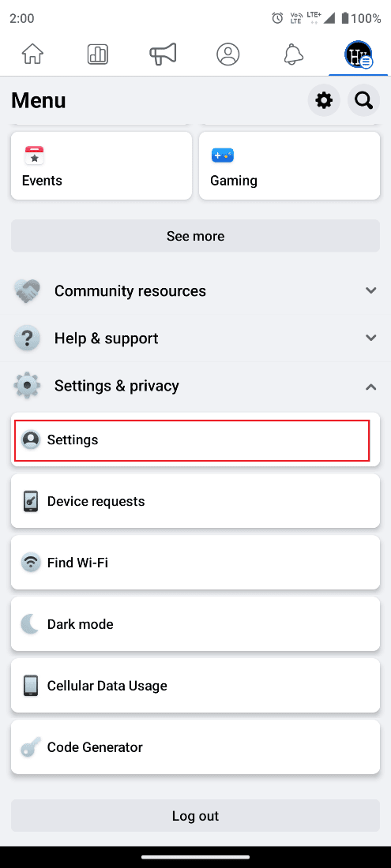Open the insights bar chart tab
Image resolution: width=391 pixels, height=868 pixels.
point(98,54)
